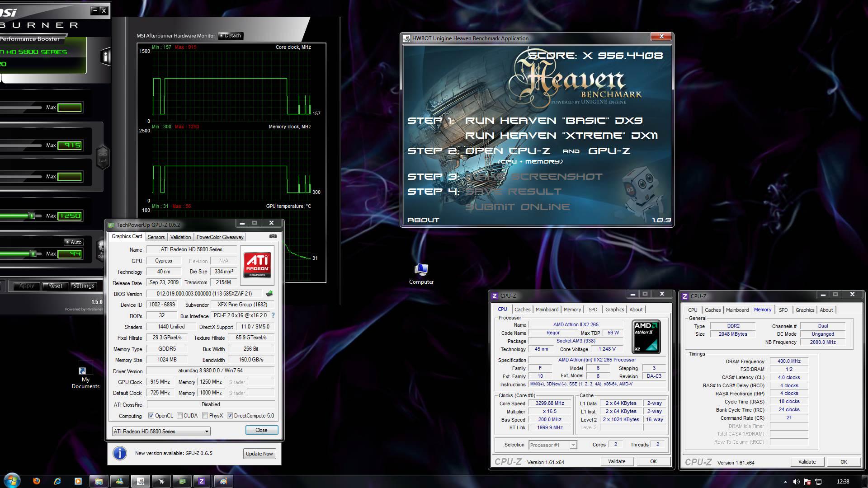Switch to Live Messenger taskbar icon
The image size is (868, 488).
click(x=120, y=481)
